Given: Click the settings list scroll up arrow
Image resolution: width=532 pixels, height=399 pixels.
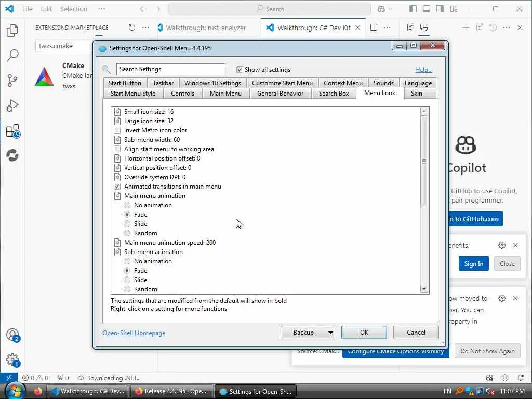Looking at the screenshot, I should 424,112.
